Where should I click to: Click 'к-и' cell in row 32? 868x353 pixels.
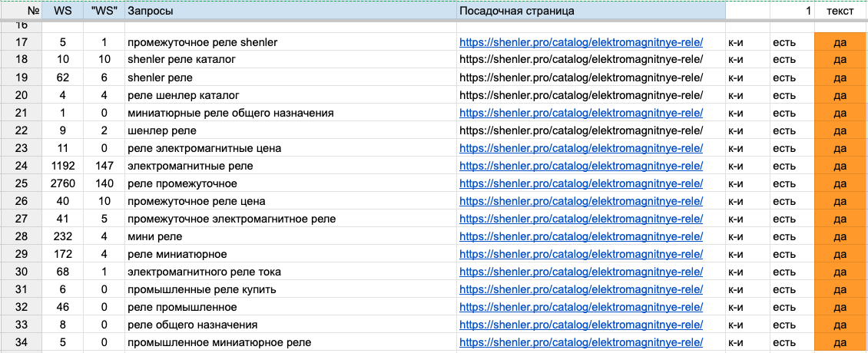748,307
